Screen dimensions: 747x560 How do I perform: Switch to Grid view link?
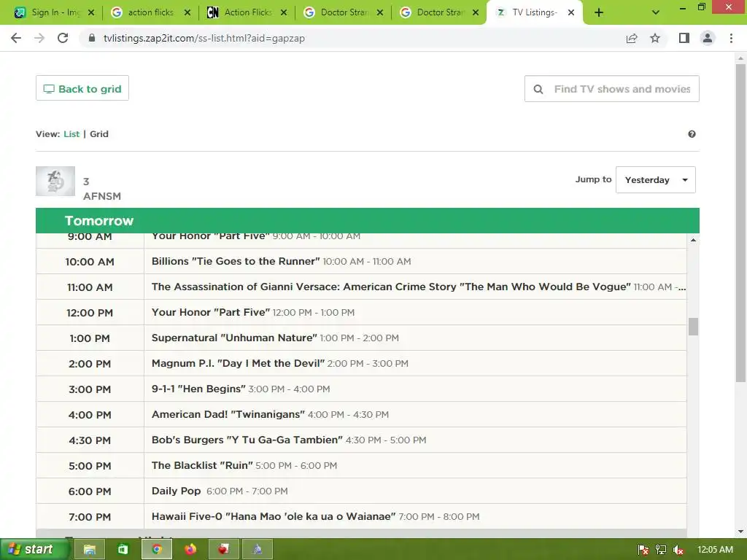click(x=99, y=134)
